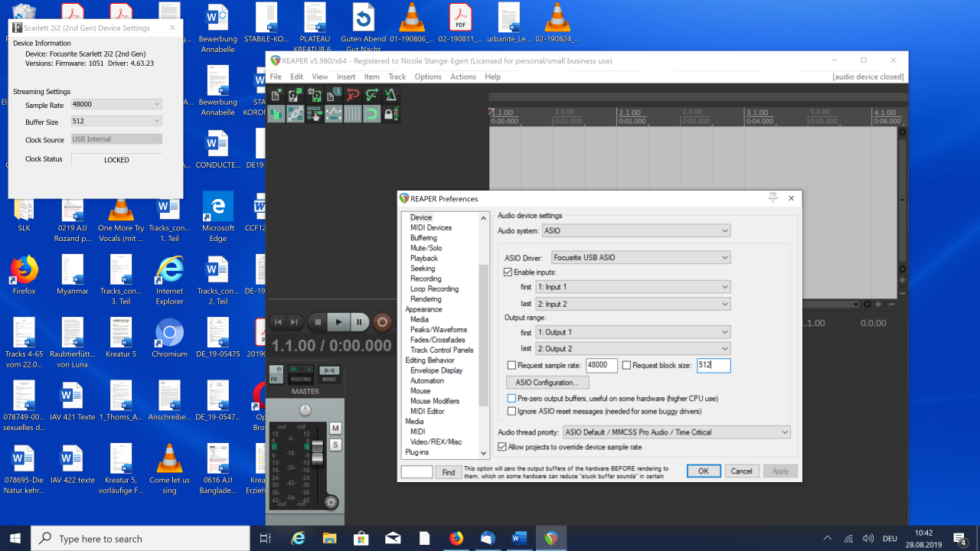The image size is (980, 551).
Task: Click the red Record transport button
Action: tap(382, 322)
